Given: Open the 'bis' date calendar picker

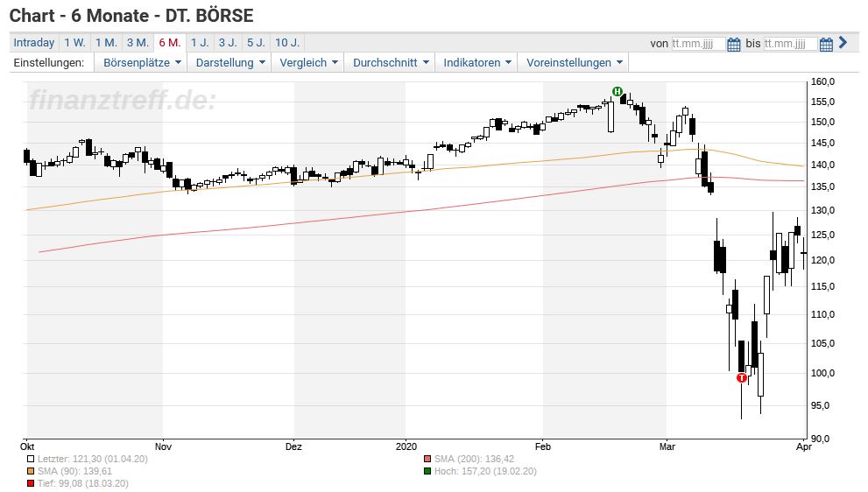Looking at the screenshot, I should [826, 45].
